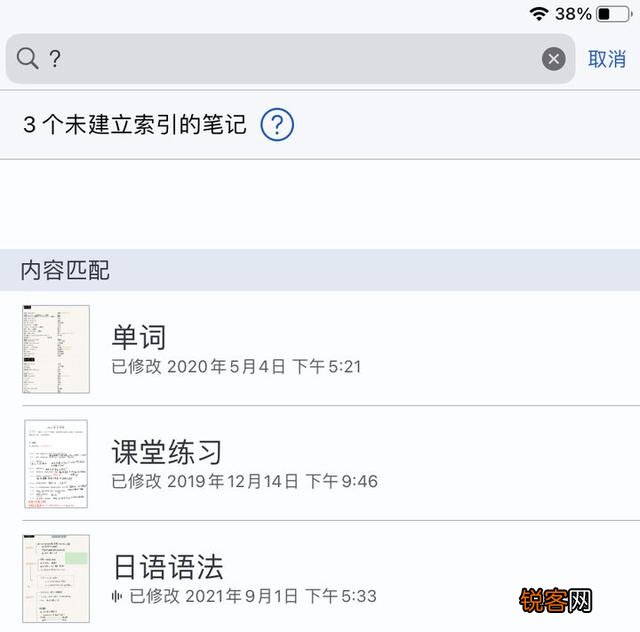Open help icon next to 未建立索引的笔记

(277, 124)
